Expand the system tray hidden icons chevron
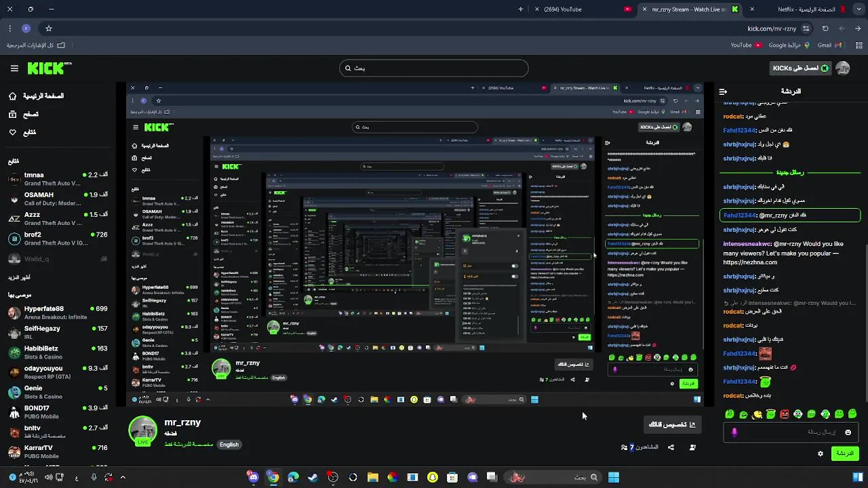The width and height of the screenshot is (868, 488). 124,477
